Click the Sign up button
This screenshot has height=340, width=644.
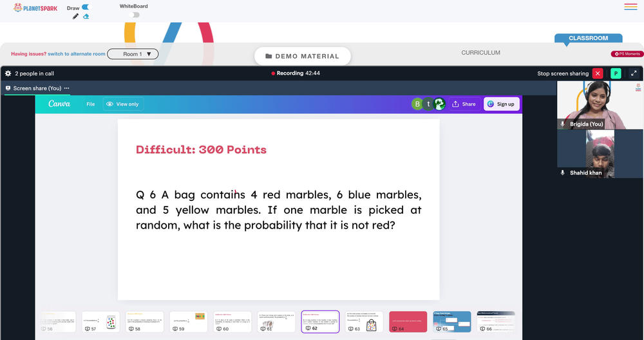(x=502, y=104)
